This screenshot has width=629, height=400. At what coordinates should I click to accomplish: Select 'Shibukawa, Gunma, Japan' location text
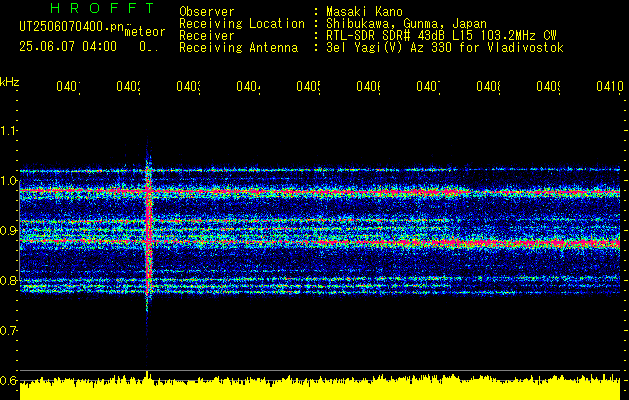(x=406, y=24)
